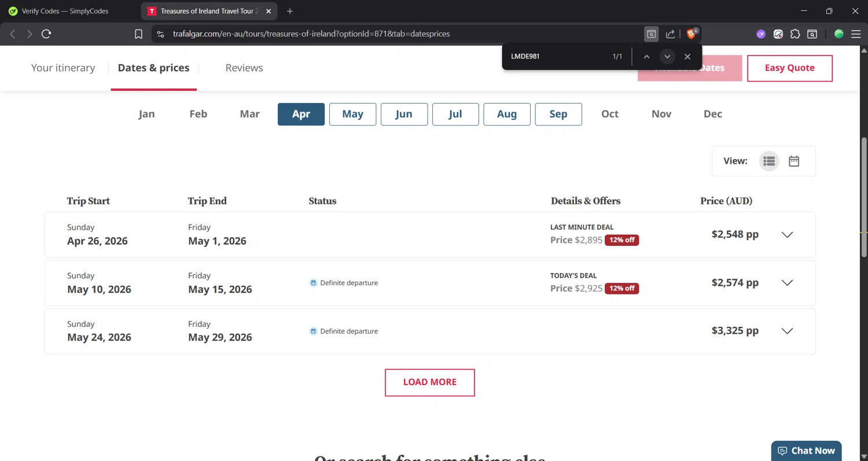Click the LAST MINUTE DEAL label
The width and height of the screenshot is (868, 461).
pyautogui.click(x=582, y=227)
